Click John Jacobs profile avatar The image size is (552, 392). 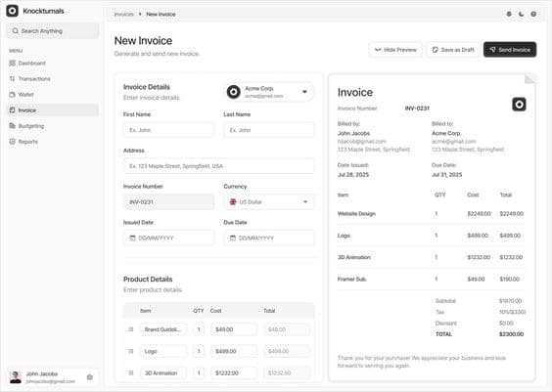[x=16, y=377]
